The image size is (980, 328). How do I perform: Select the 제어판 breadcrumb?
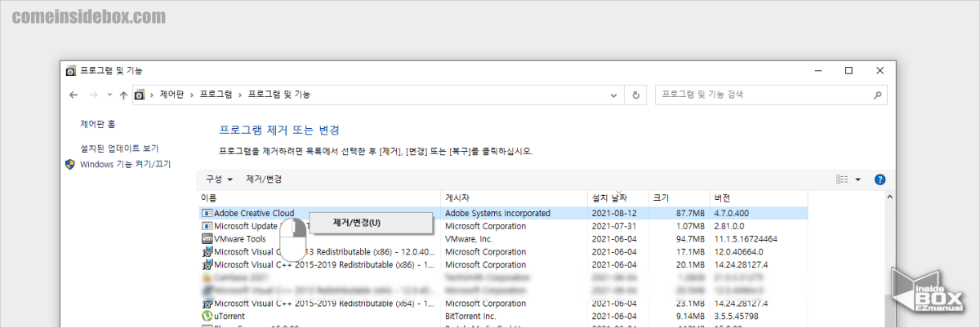pos(172,95)
